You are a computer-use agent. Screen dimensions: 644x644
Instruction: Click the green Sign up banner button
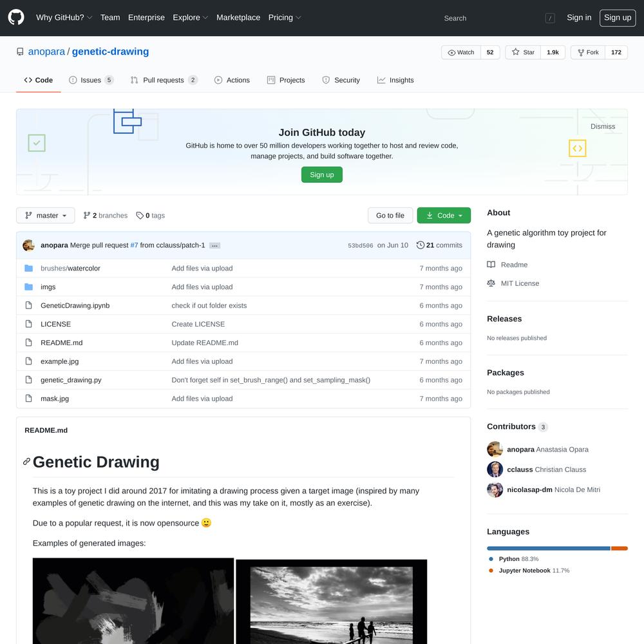(x=321, y=175)
